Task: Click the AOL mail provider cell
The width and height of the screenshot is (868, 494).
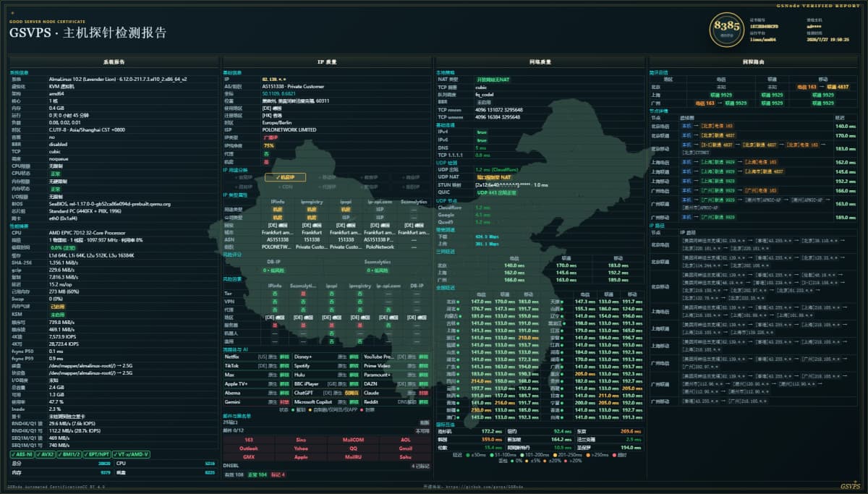Action: (405, 440)
